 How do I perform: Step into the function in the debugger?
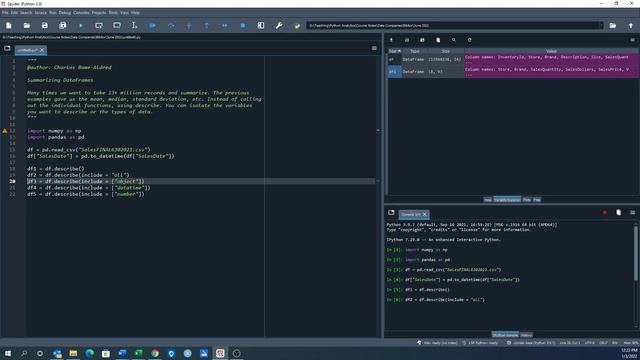pyautogui.click(x=189, y=25)
